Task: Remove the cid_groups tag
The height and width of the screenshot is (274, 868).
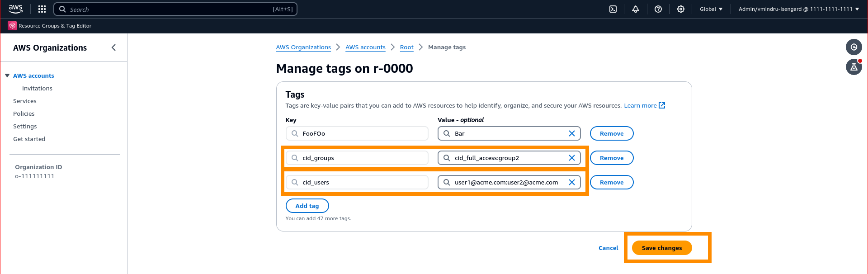Action: tap(612, 158)
